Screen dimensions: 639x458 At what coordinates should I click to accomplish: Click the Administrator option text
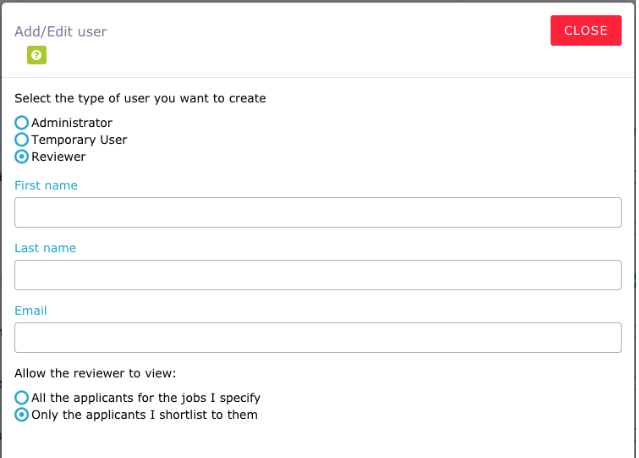pyautogui.click(x=72, y=123)
